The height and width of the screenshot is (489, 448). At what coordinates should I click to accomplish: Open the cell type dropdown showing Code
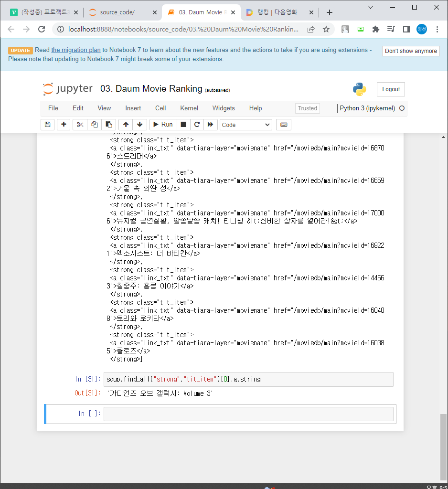[x=246, y=125]
